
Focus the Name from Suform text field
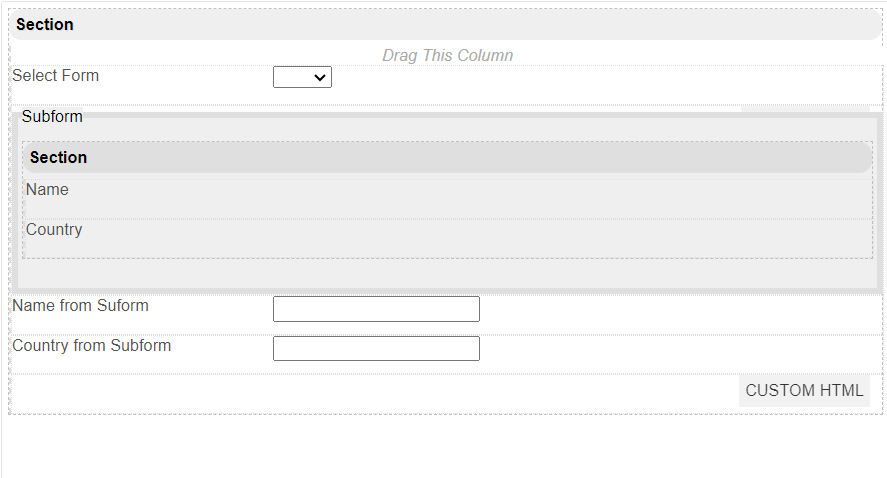376,309
